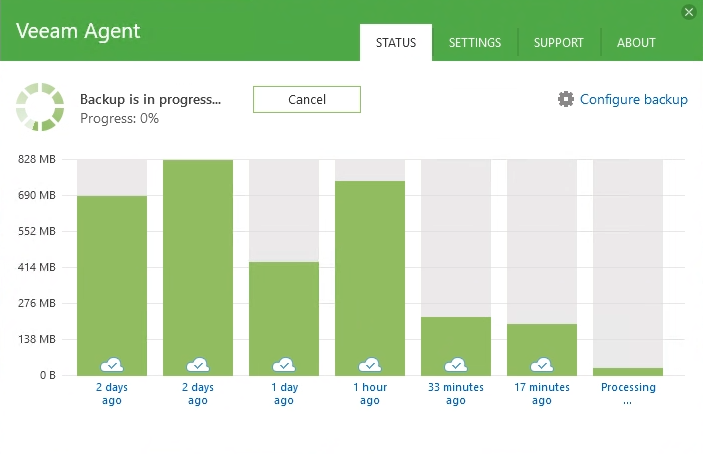Click cloud checkmark icon on 33 minutes bar

tap(456, 364)
